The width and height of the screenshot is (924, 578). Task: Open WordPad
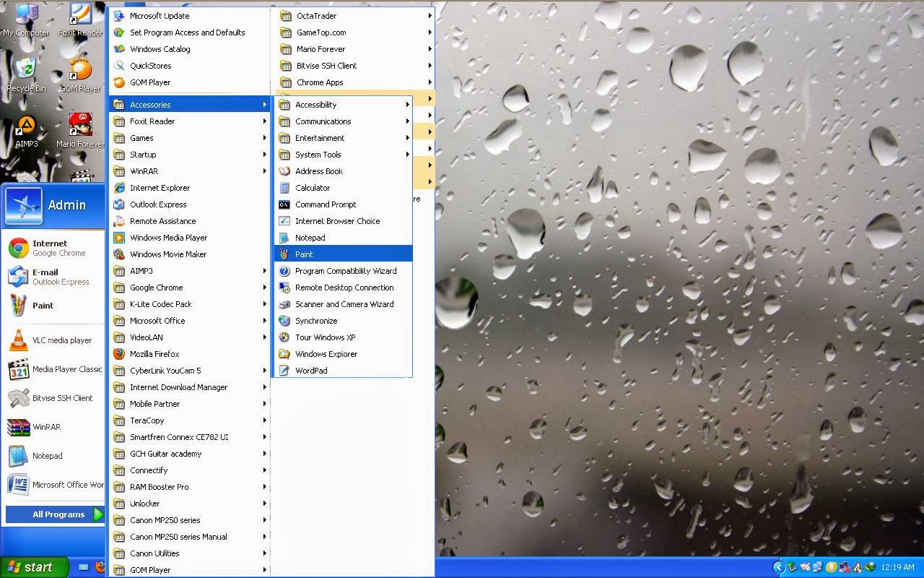tap(343, 371)
